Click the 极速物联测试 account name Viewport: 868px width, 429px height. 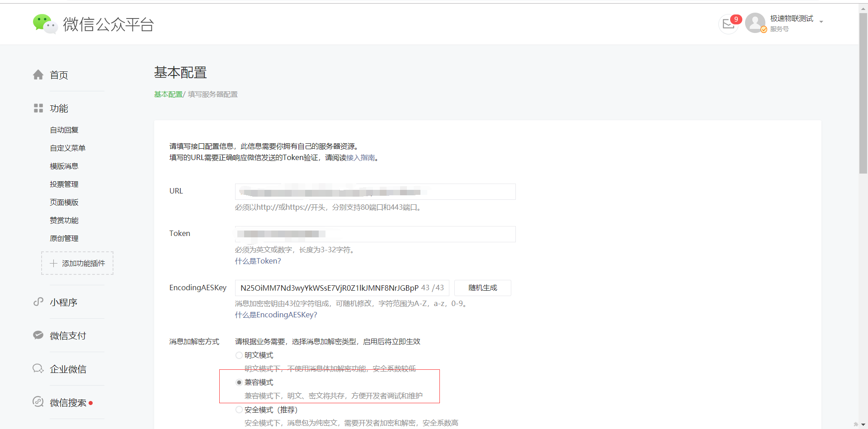[792, 19]
